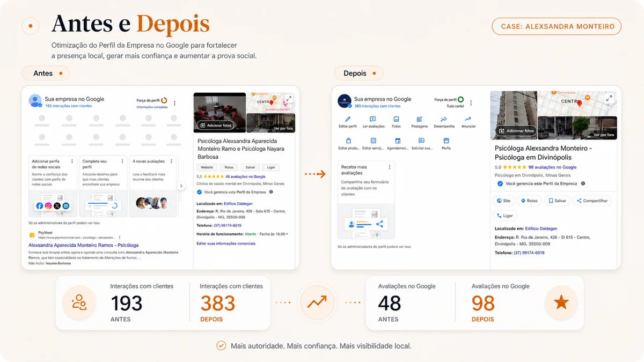Screen dimensions: 644x362
Task: Click Edifício Daldegan link in Depois panel
Action: [541, 228]
